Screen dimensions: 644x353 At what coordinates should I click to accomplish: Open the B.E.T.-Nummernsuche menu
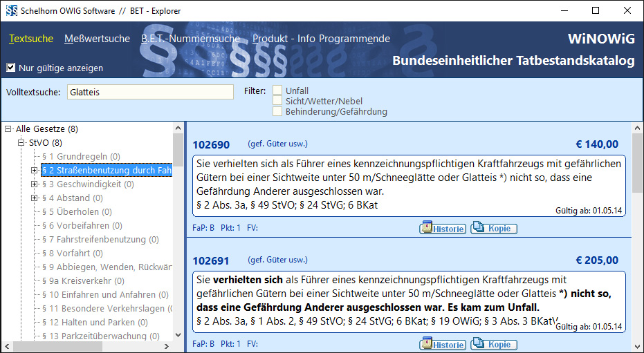tap(190, 39)
